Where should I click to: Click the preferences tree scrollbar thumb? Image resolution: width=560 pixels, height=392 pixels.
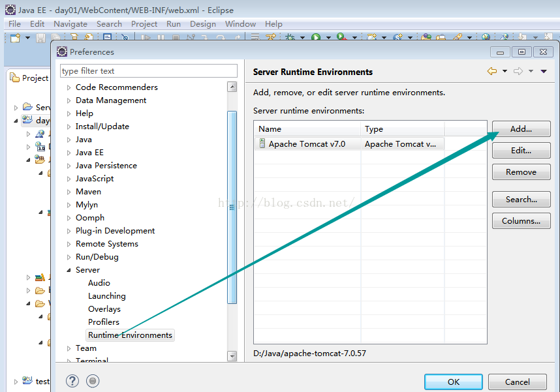[x=232, y=207]
